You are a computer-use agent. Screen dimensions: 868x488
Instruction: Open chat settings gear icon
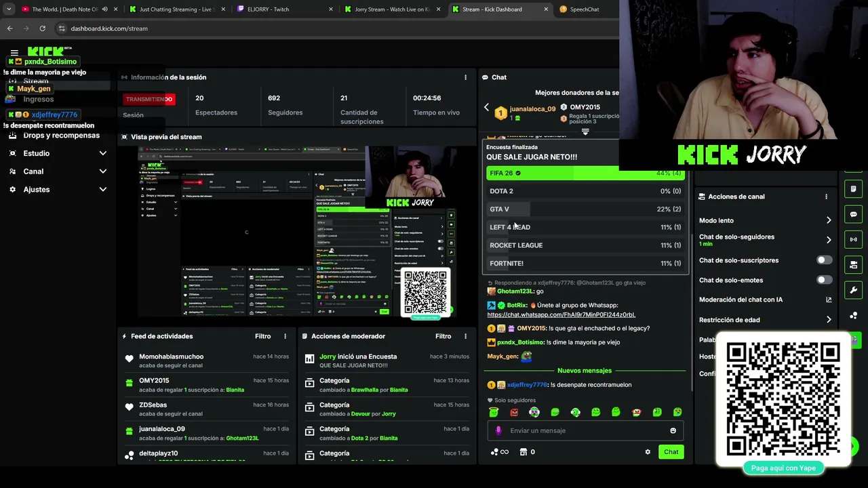(x=648, y=452)
